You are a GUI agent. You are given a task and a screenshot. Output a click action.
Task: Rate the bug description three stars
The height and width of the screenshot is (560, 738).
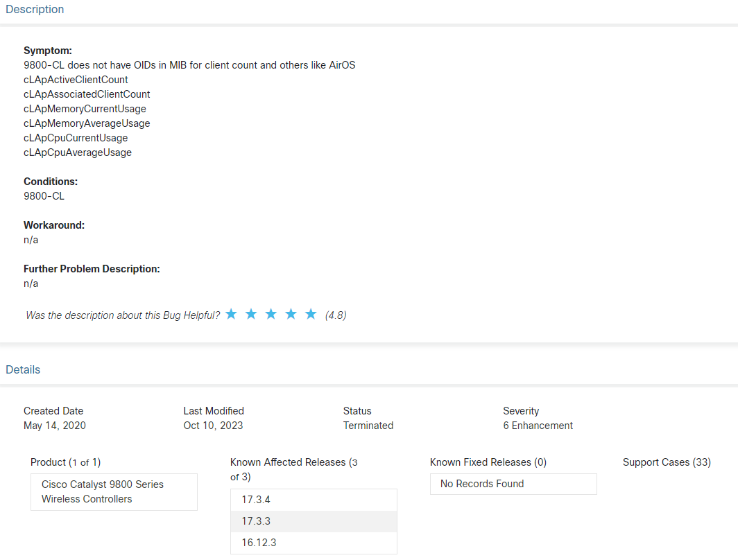tap(271, 314)
